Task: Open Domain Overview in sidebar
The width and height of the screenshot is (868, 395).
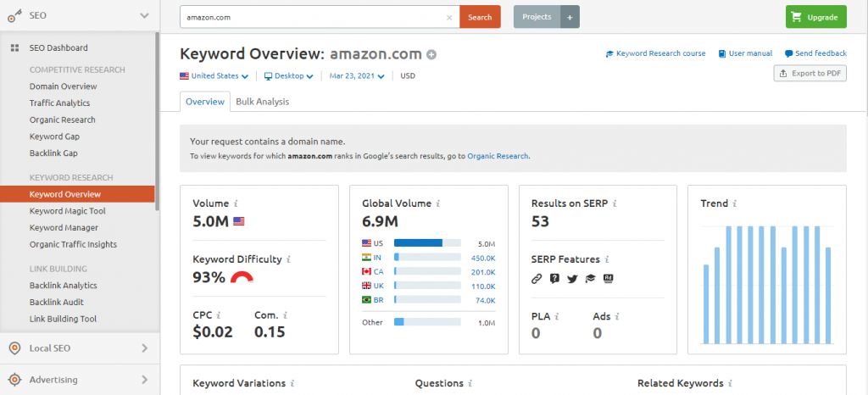Action: tap(63, 86)
